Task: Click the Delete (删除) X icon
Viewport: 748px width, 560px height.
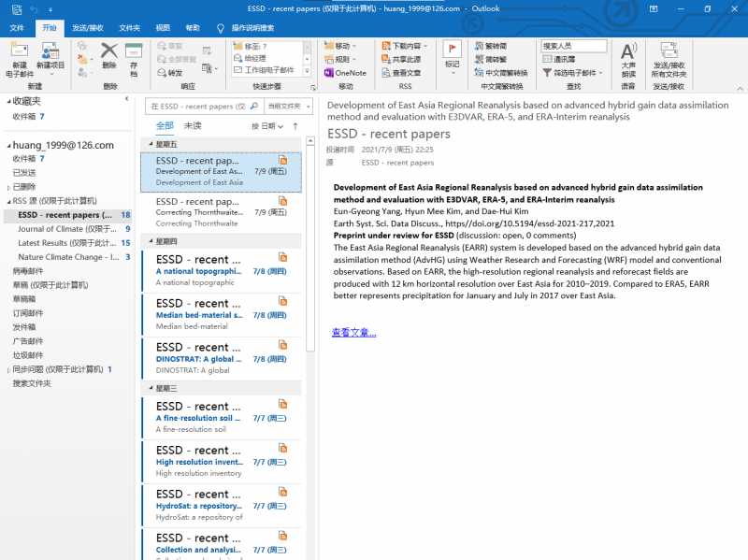Action: click(109, 51)
